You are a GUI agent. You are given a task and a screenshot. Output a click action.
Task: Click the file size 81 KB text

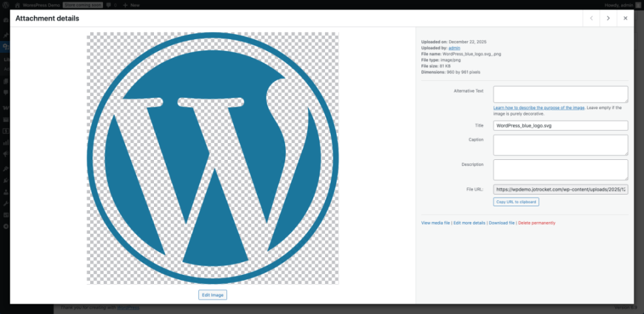(446, 66)
